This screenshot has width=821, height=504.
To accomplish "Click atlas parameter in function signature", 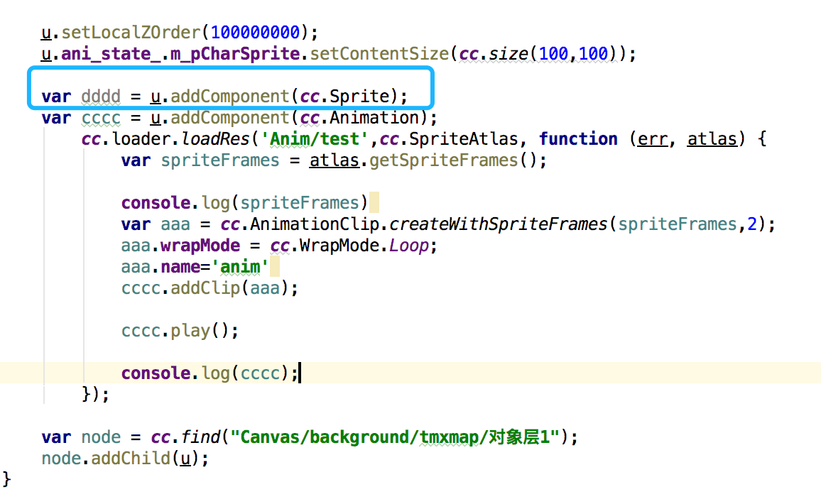I will coord(712,138).
